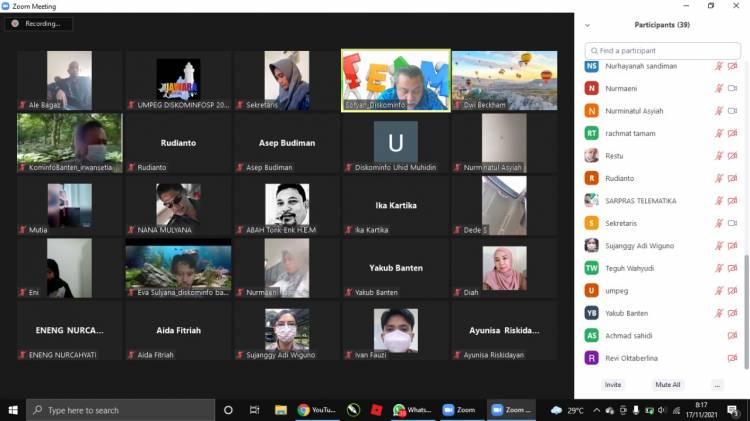The width and height of the screenshot is (750, 421).
Task: Select Ale Bagaz video tile
Action: tap(69, 80)
